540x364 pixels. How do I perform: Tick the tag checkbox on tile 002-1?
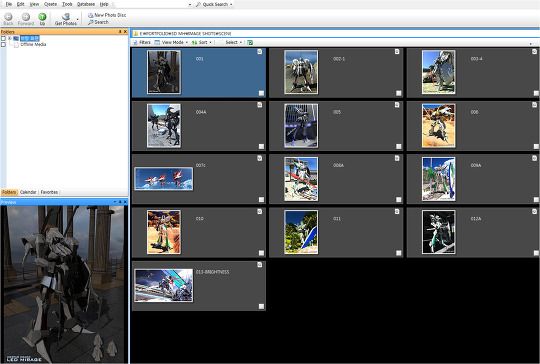(399, 93)
